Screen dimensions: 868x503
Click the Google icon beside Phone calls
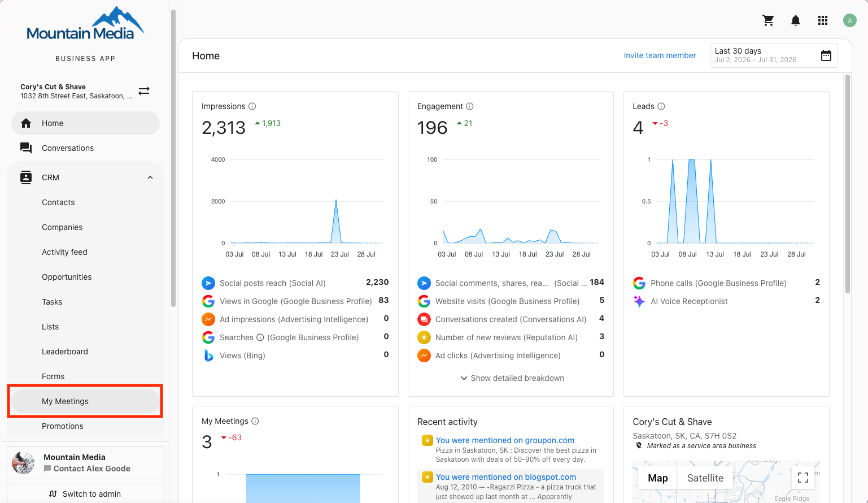point(639,283)
